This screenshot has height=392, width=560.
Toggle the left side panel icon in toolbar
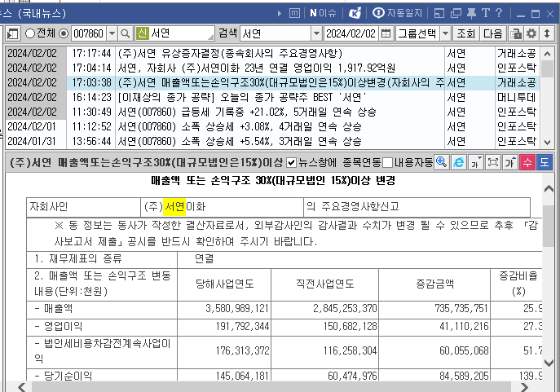(x=12, y=34)
